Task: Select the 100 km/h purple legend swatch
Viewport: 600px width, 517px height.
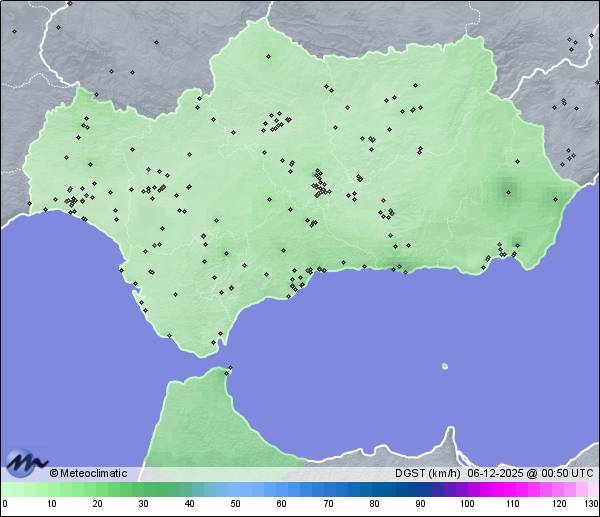Action: click(x=467, y=489)
